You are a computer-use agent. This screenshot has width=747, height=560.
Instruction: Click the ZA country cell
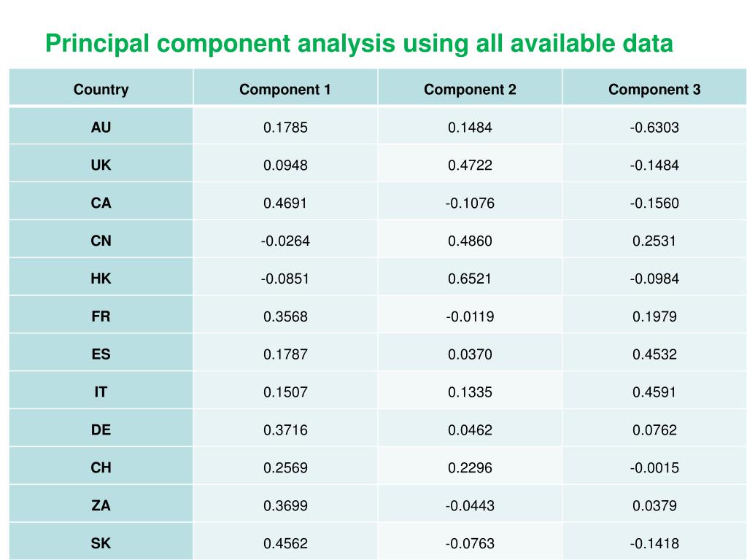tap(101, 505)
